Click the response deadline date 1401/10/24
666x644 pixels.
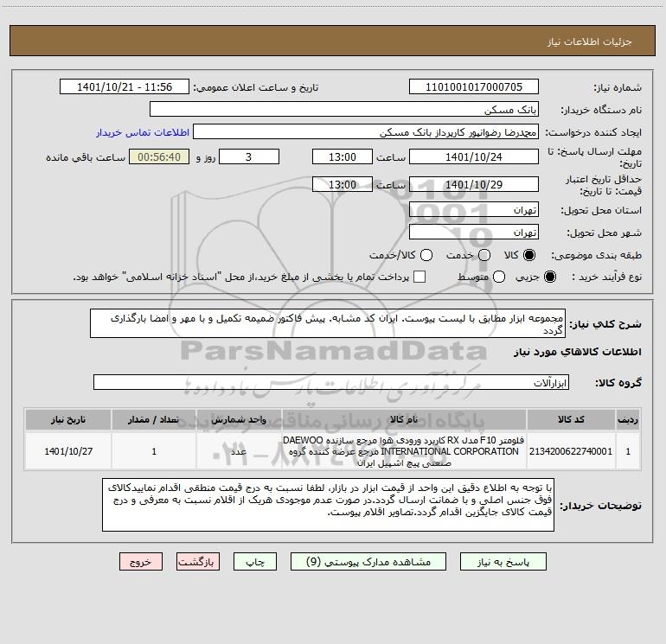(474, 156)
